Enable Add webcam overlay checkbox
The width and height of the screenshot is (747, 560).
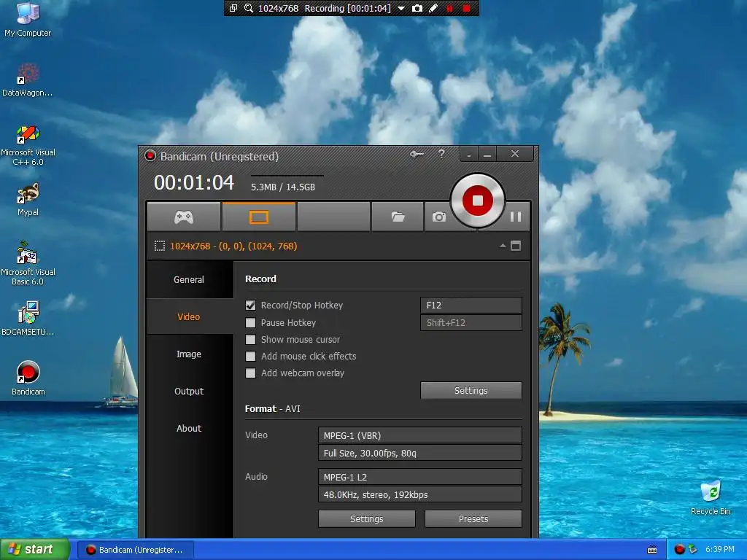(250, 373)
